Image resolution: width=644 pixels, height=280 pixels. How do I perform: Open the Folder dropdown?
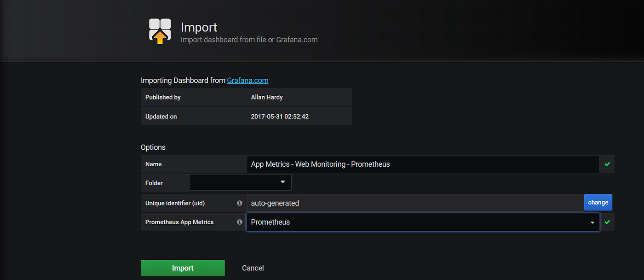(x=240, y=182)
